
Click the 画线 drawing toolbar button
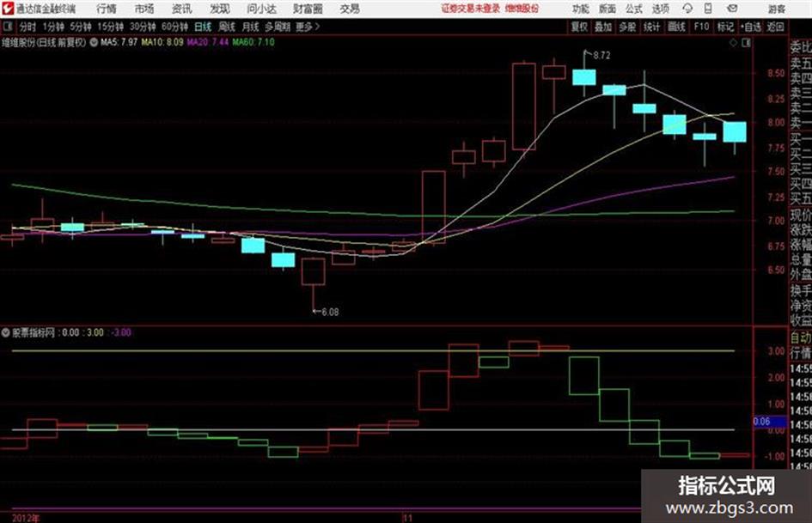(676, 27)
